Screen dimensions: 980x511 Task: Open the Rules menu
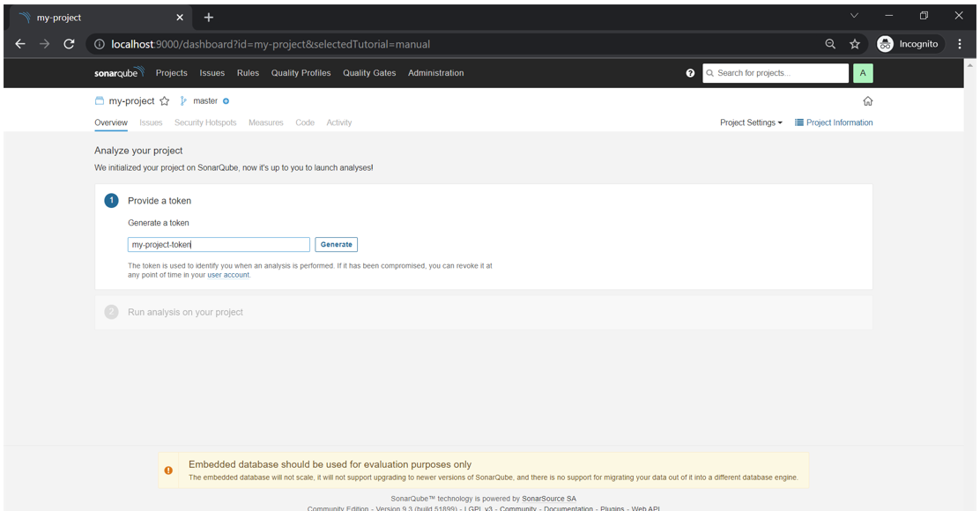[248, 73]
